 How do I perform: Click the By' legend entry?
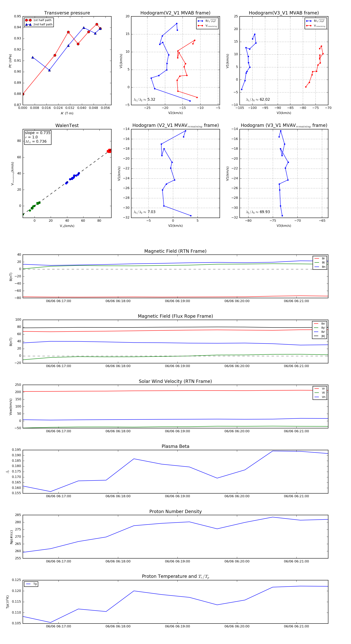[320, 328]
